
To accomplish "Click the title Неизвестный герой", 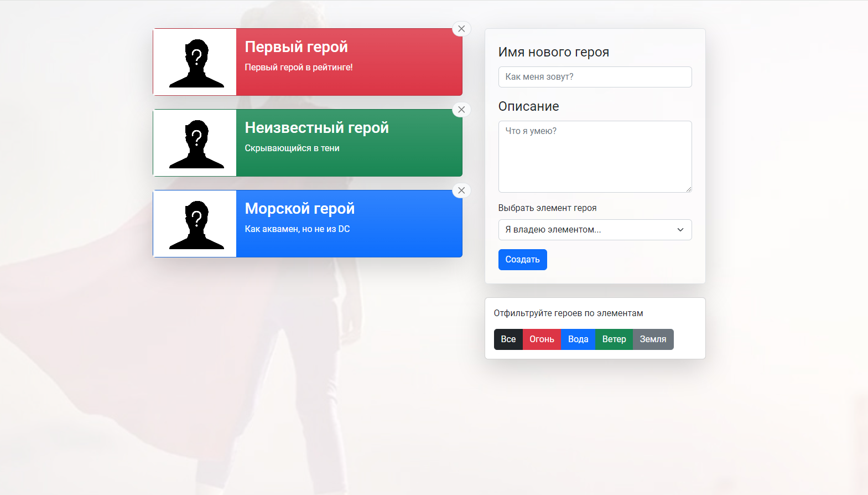I will click(x=316, y=128).
